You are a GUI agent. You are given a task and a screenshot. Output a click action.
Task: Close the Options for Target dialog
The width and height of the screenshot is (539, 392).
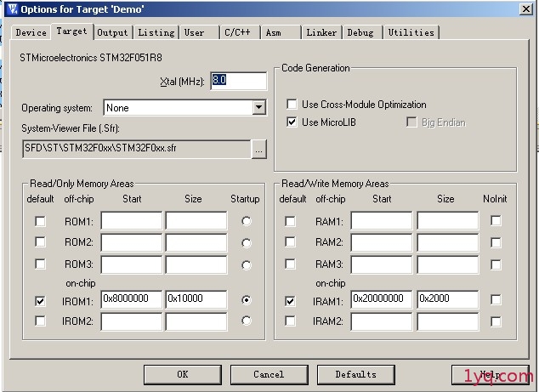click(x=526, y=9)
